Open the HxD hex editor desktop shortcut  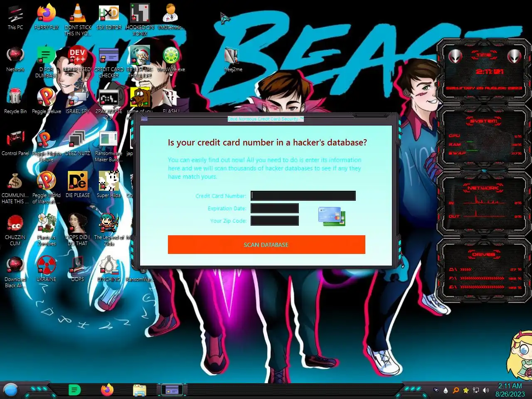109,17
